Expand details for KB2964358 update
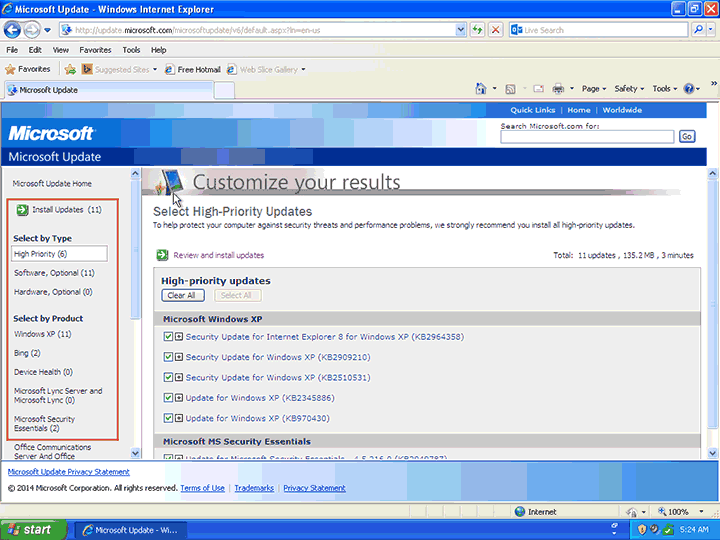This screenshot has height=540, width=720. tap(179, 337)
